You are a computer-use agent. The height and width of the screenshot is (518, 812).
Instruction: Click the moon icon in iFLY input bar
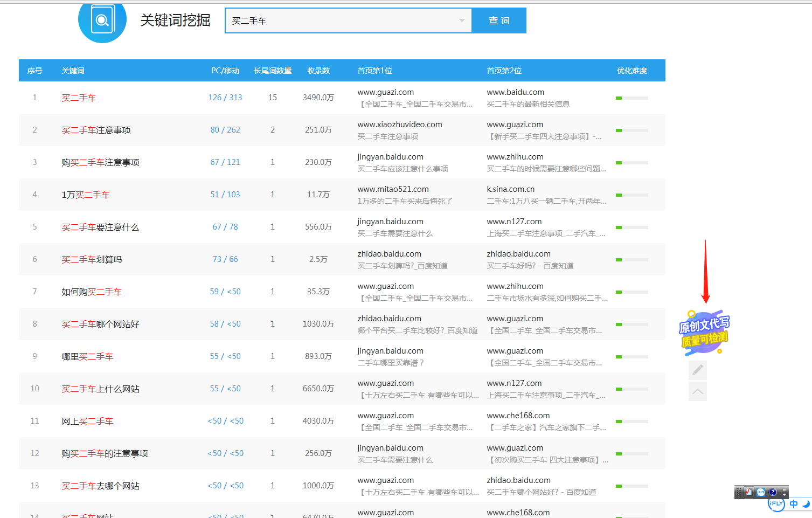point(806,504)
